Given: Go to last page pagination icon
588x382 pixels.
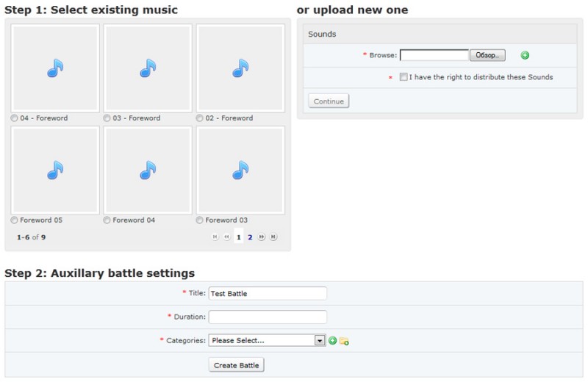Looking at the screenshot, I should 273,237.
